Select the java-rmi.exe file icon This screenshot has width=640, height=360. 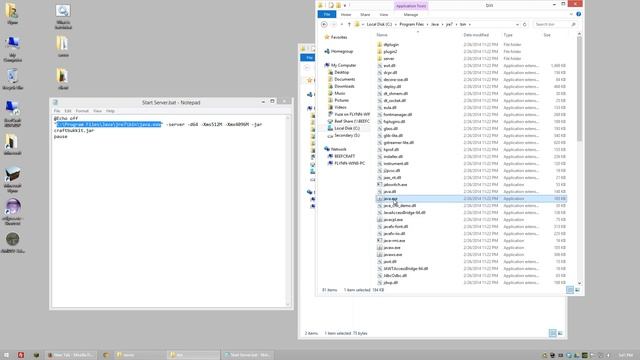pyautogui.click(x=380, y=240)
